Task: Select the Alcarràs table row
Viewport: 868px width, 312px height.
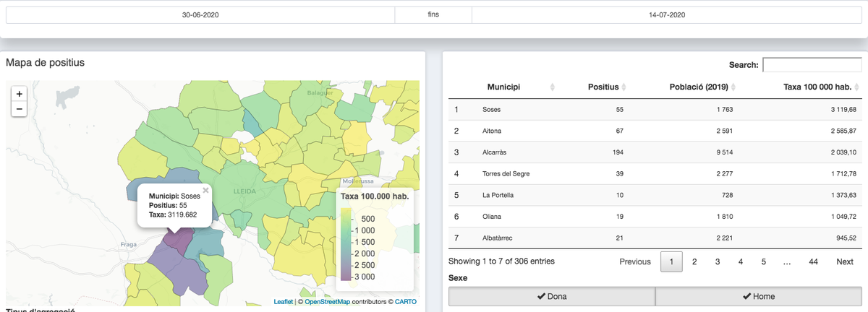Action: pos(655,152)
